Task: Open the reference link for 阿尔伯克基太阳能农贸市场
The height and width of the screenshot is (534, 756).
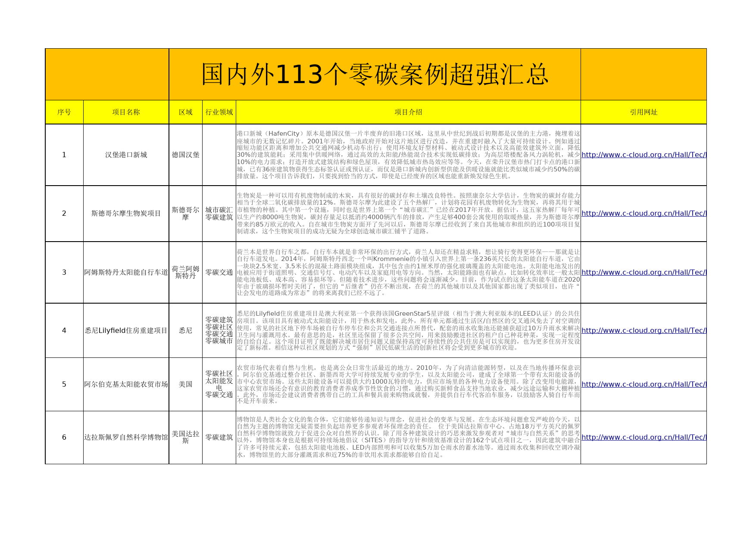Action: click(644, 385)
